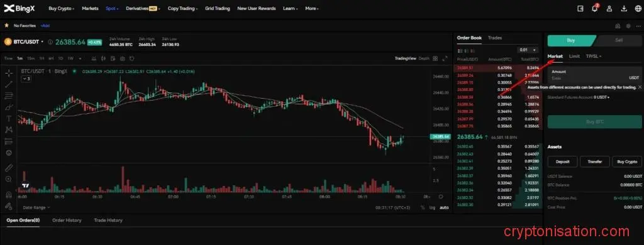
Task: Go to Markets page
Action: tap(90, 8)
